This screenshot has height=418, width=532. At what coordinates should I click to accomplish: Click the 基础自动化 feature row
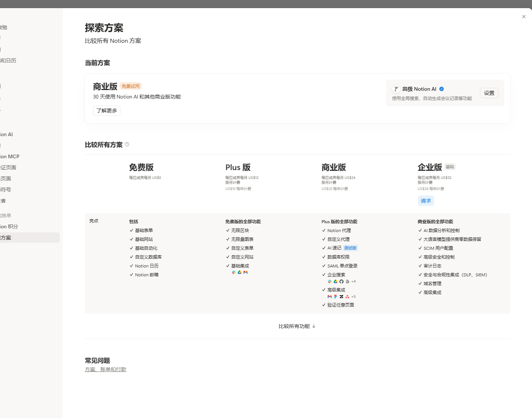[x=143, y=248]
